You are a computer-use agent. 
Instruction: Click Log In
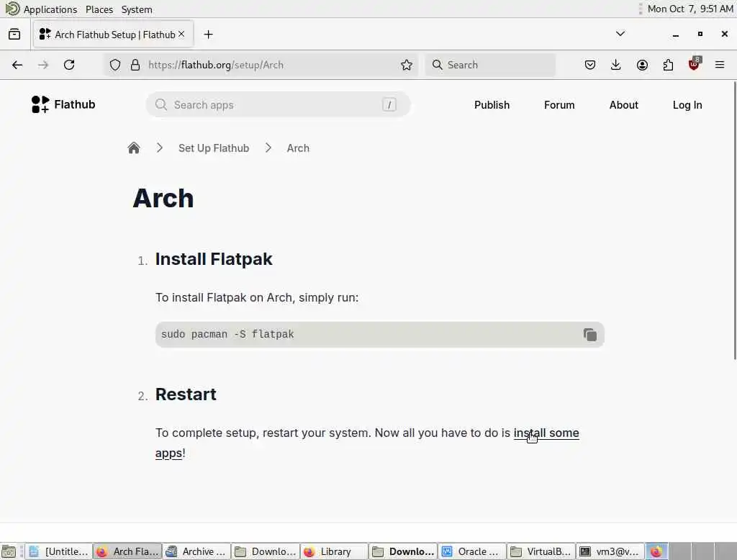pyautogui.click(x=687, y=105)
